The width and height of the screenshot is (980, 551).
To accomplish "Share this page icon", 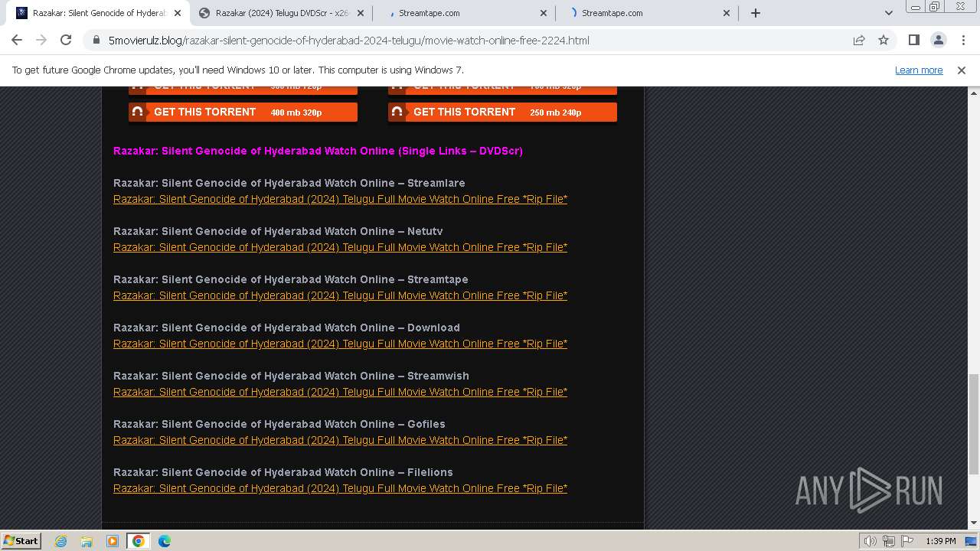I will click(859, 40).
